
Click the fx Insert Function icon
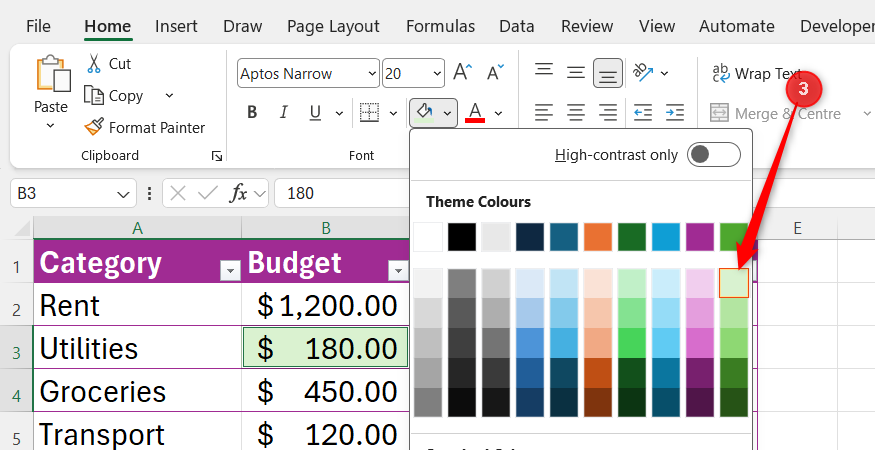tap(239, 194)
